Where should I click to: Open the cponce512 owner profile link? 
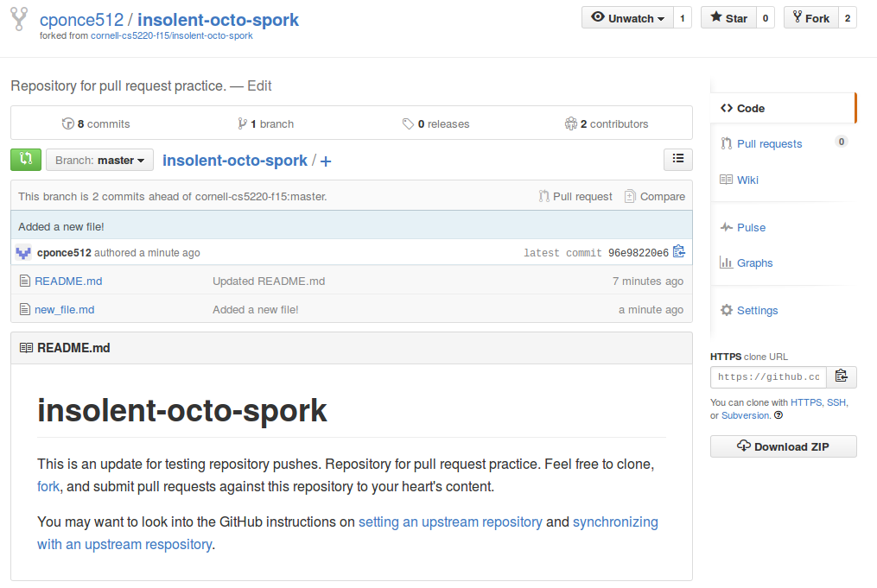tap(81, 20)
